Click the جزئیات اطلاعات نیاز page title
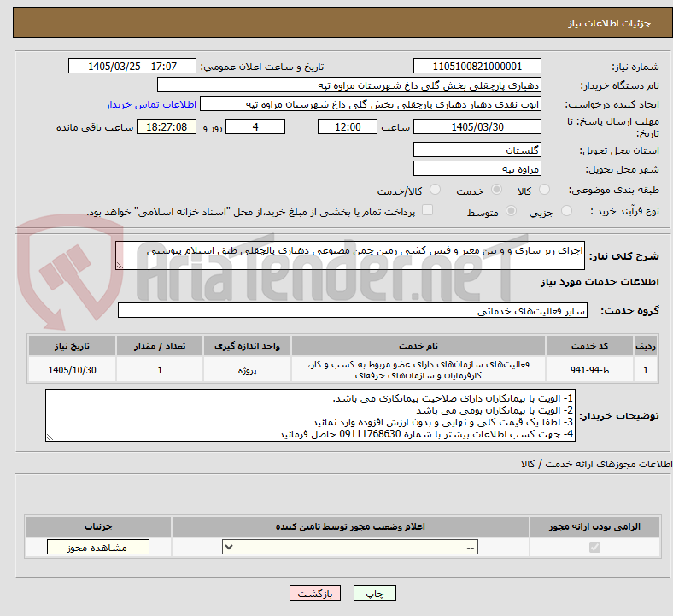Viewport: 673px width, 616px height. click(x=610, y=23)
